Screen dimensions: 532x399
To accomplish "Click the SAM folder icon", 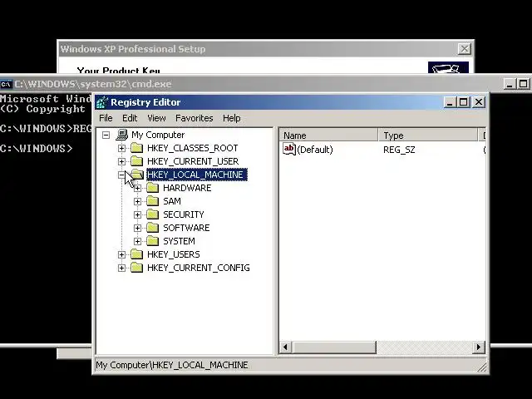I will coord(153,201).
